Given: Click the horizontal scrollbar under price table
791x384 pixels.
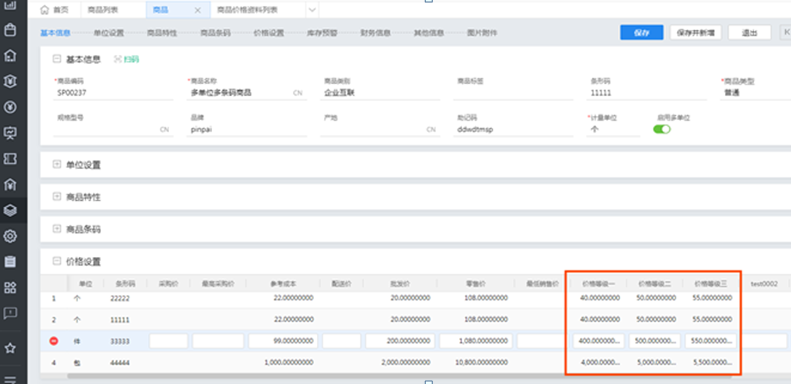Looking at the screenshot, I should 399,376.
